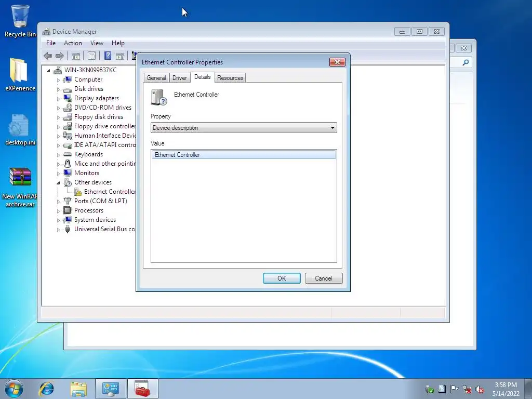Select the Other devices label
Image resolution: width=532 pixels, height=399 pixels.
pos(93,182)
